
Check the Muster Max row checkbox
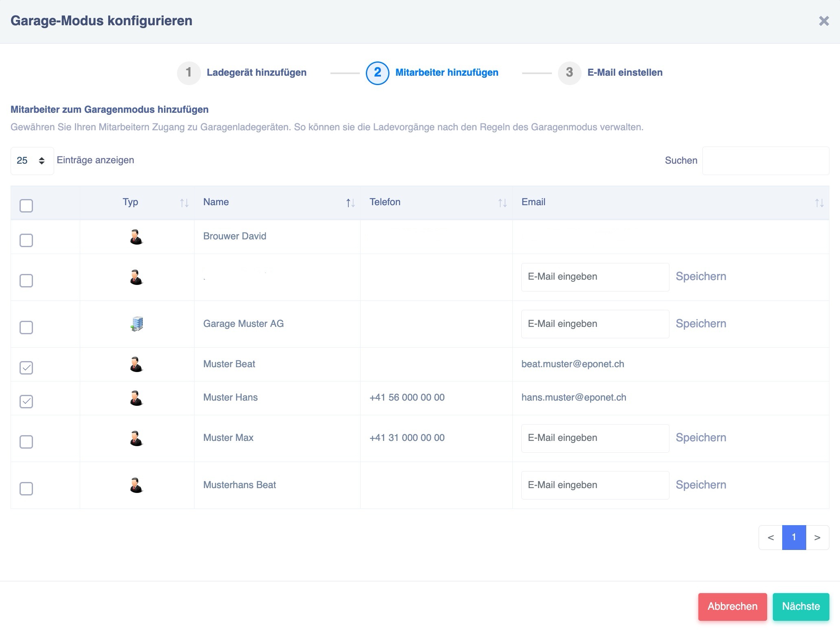pyautogui.click(x=26, y=442)
